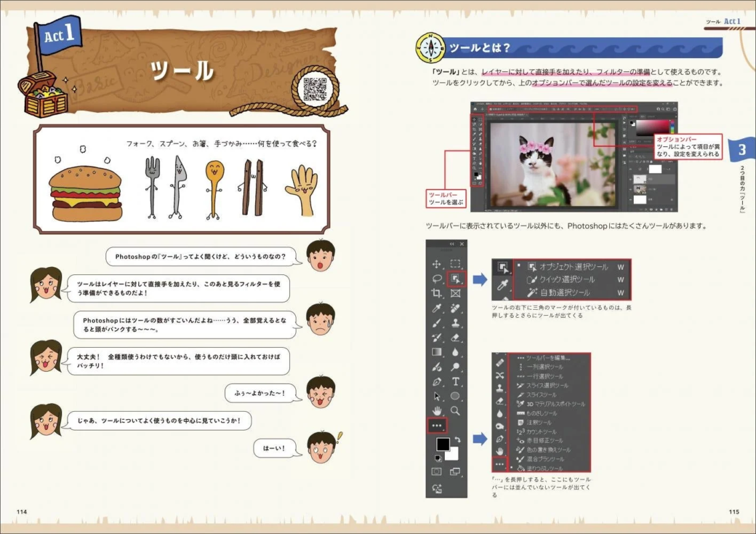Open the document tab above the cat image
The width and height of the screenshot is (756, 534).
tap(506, 114)
